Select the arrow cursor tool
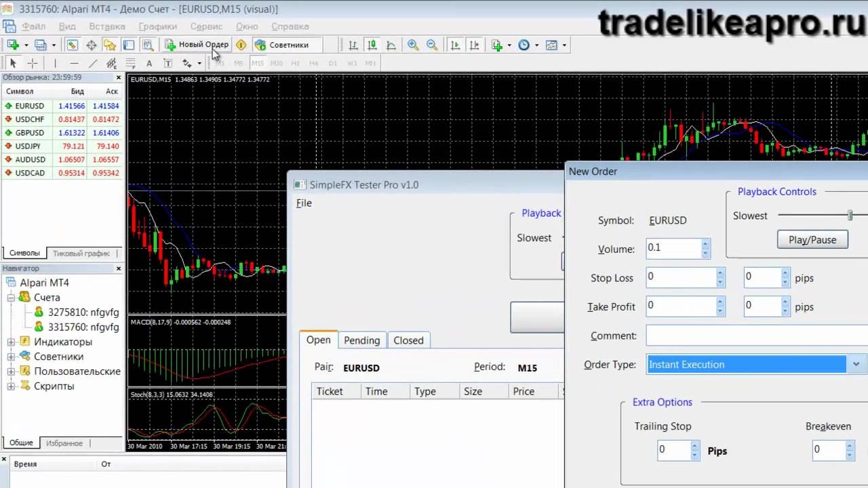This screenshot has width=868, height=488. pos(13,63)
